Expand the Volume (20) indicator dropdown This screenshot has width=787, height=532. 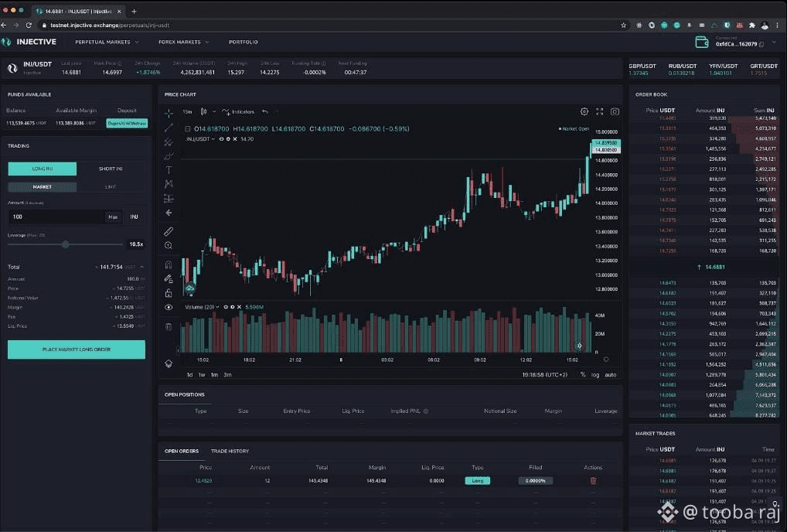217,307
